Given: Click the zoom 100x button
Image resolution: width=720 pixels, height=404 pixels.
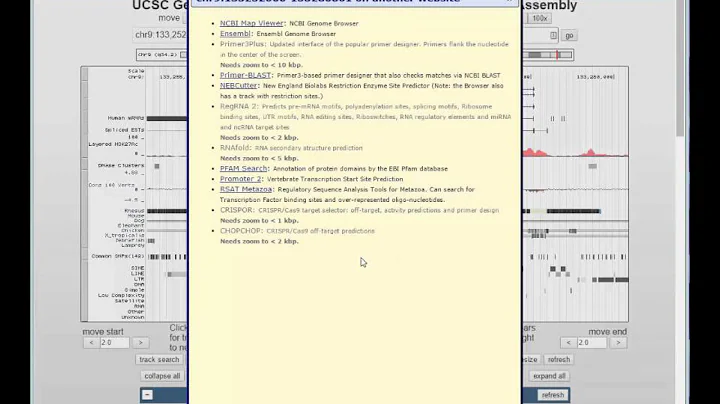Looking at the screenshot, I should (x=540, y=18).
